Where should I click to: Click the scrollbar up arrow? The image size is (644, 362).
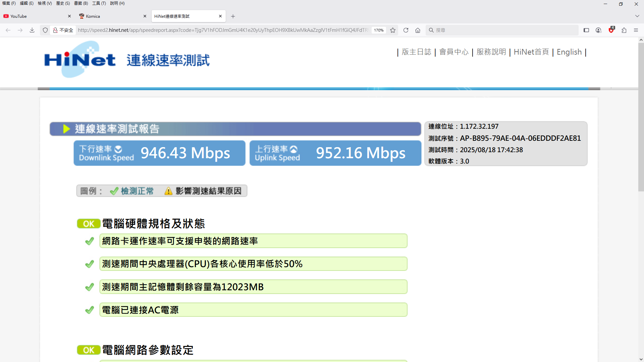(x=641, y=40)
